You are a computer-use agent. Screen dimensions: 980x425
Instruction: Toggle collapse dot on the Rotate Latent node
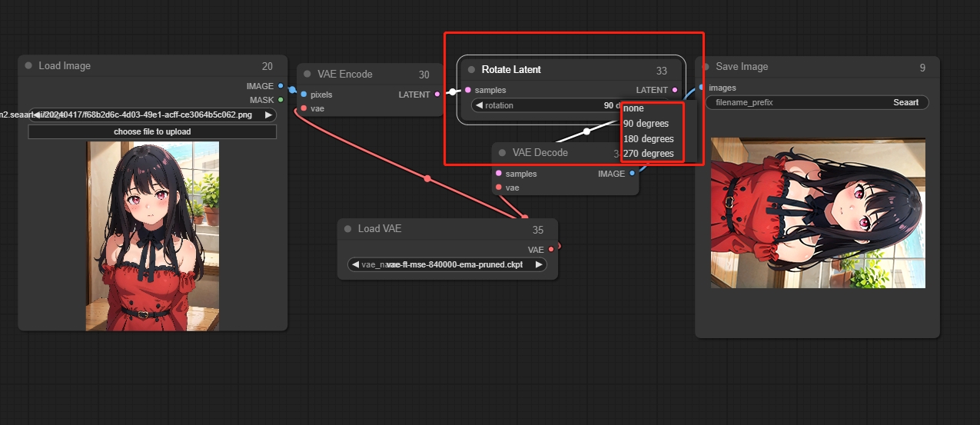click(471, 70)
